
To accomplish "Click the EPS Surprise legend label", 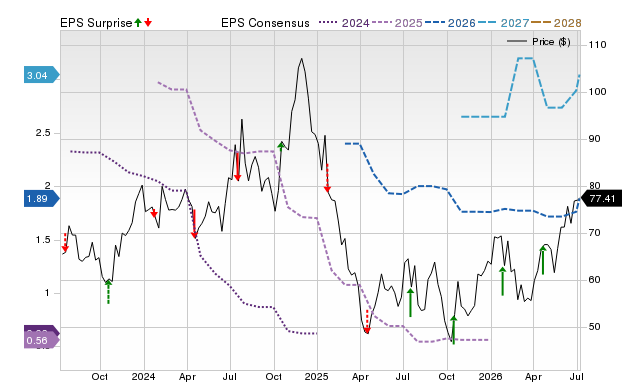I will click(96, 23).
